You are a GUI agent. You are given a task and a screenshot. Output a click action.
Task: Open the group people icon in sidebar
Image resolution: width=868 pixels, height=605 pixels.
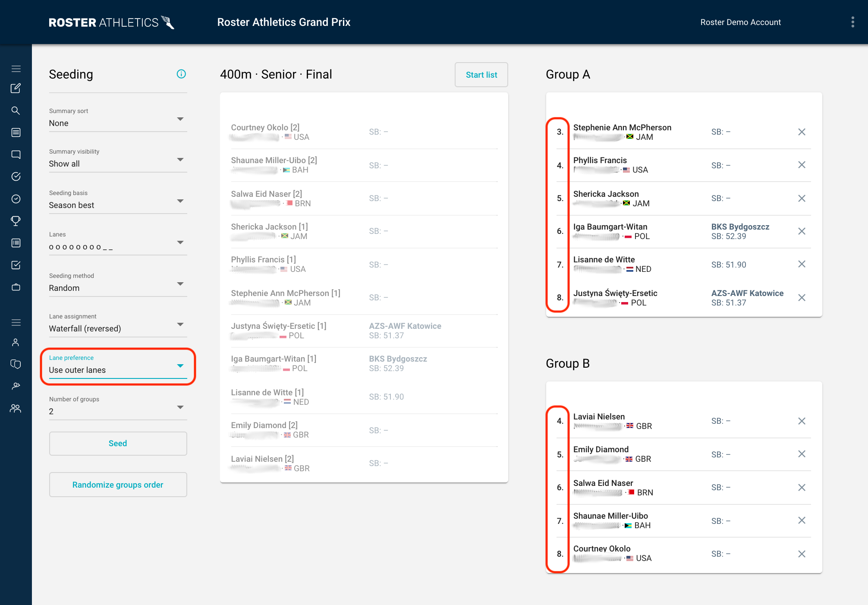pyautogui.click(x=16, y=408)
